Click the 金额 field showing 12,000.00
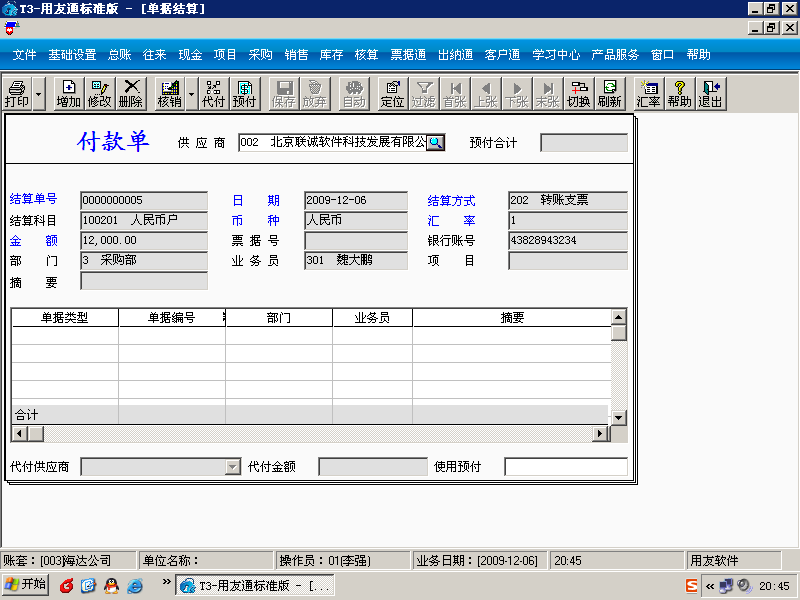The width and height of the screenshot is (800, 600). 144,240
